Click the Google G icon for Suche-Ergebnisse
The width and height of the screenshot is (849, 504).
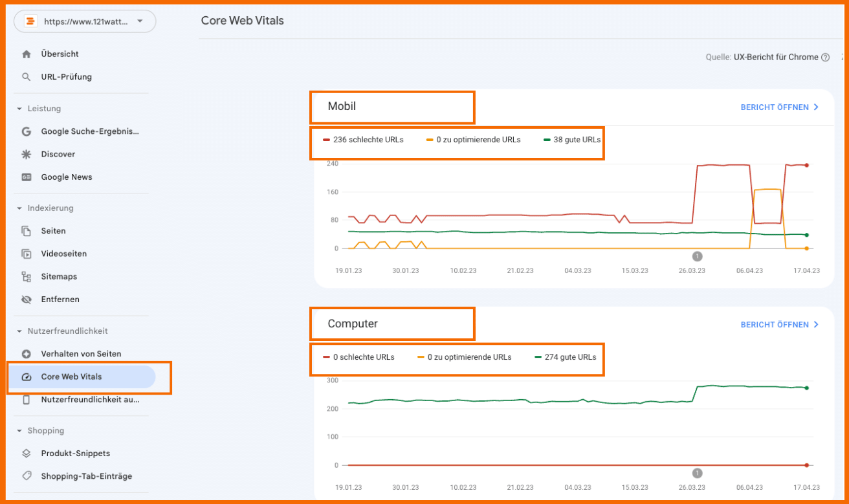27,131
